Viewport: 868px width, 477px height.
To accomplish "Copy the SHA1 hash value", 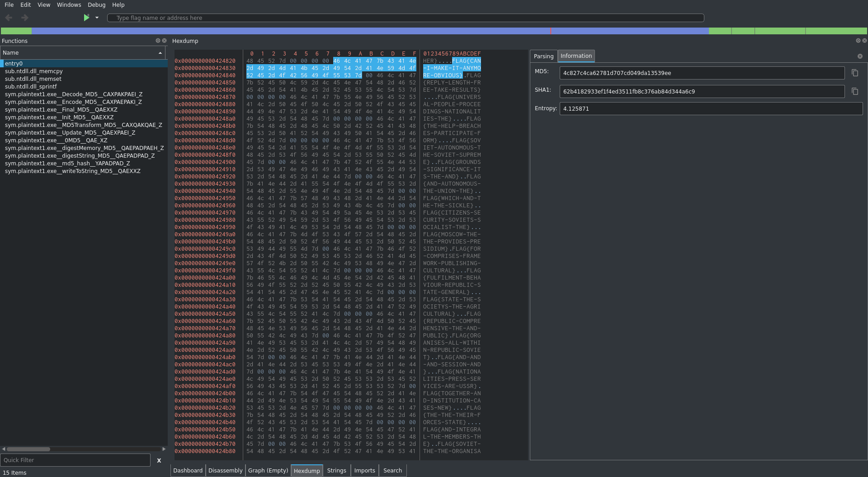I will pyautogui.click(x=855, y=91).
